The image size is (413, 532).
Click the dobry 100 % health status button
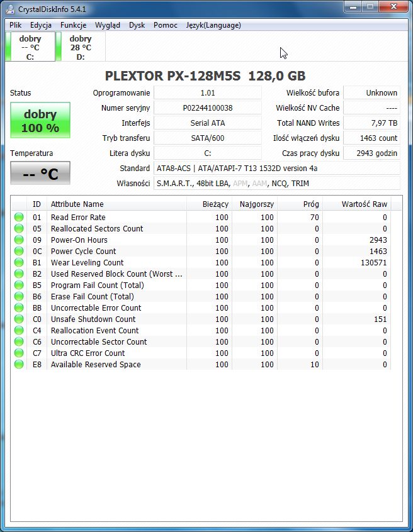point(40,120)
